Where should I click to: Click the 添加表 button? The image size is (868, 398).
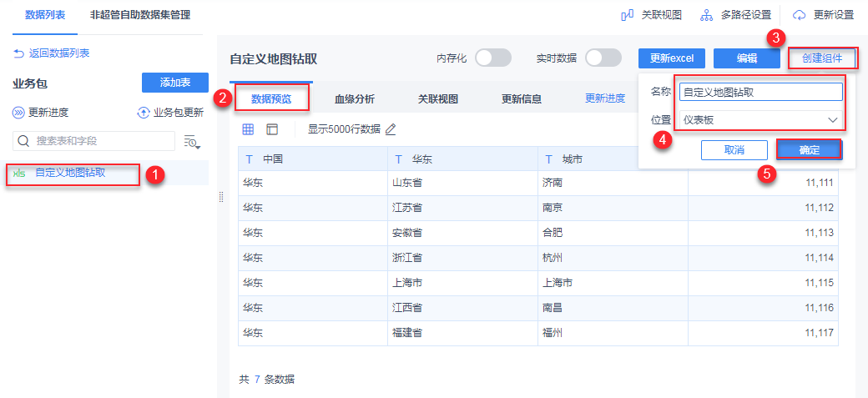[175, 82]
